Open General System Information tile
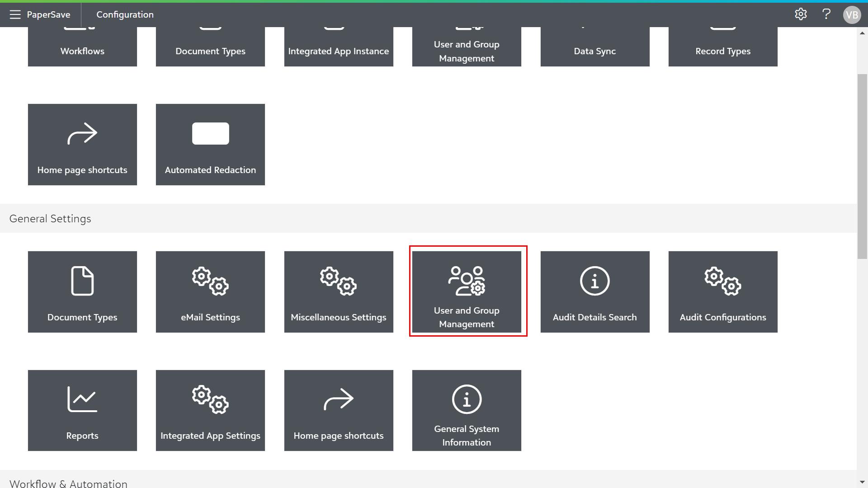This screenshot has width=868, height=488. [x=467, y=410]
